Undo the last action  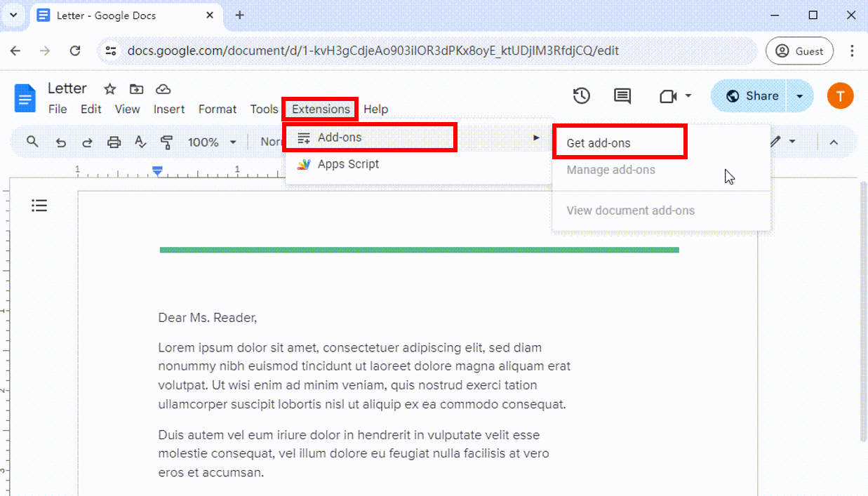point(61,142)
